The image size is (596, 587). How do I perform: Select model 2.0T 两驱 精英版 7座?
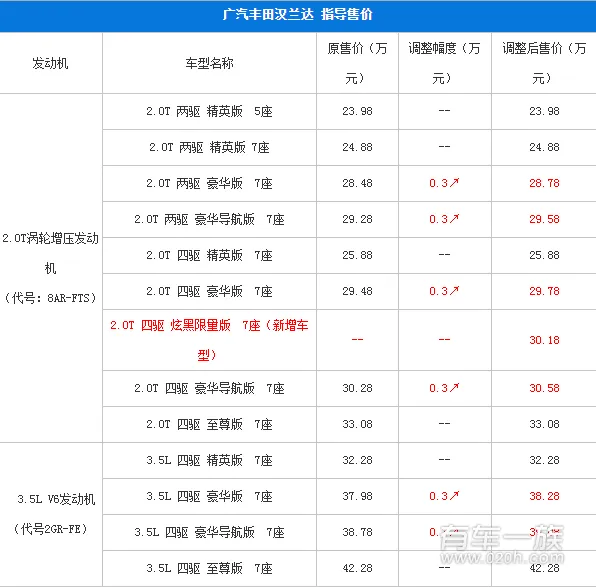[x=209, y=147]
